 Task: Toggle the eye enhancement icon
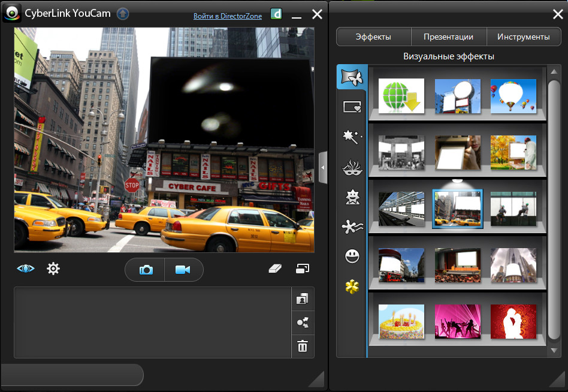[26, 269]
